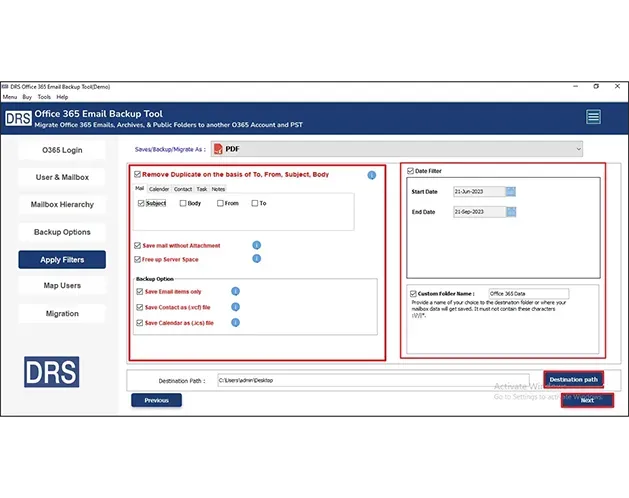Click the large DRS logo in sidebar
This screenshot has width=629, height=498.
point(52,372)
